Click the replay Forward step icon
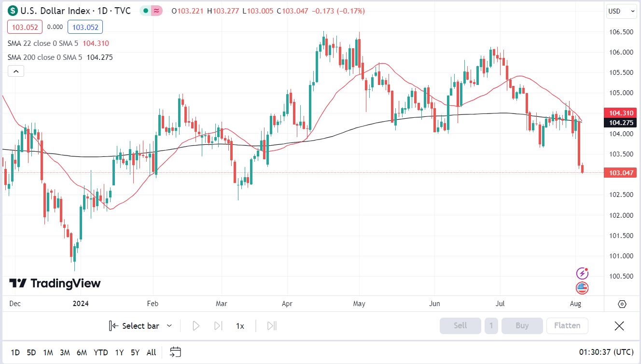This screenshot has width=641, height=364. pyautogui.click(x=218, y=326)
